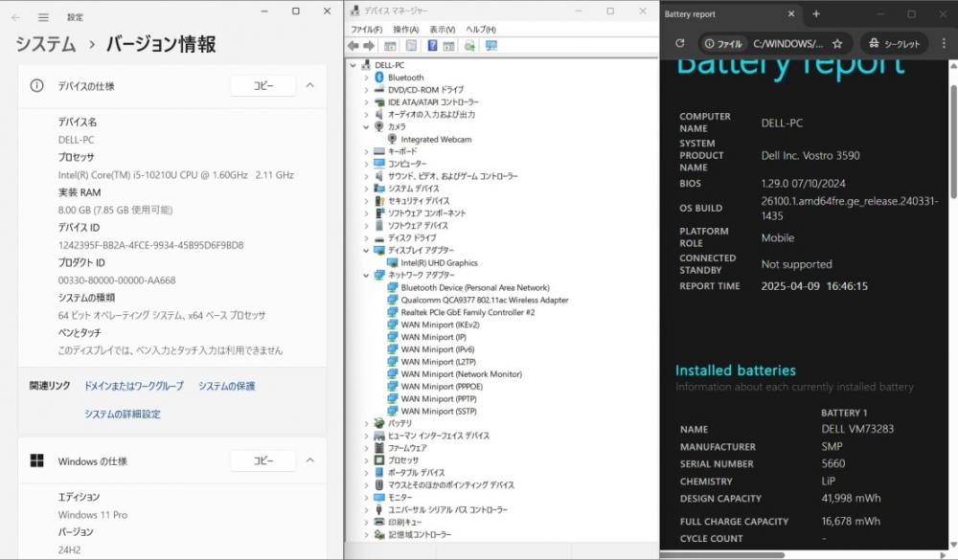Collapse the ディスプレイ アダプター category
The height and width of the screenshot is (560, 958).
366,251
